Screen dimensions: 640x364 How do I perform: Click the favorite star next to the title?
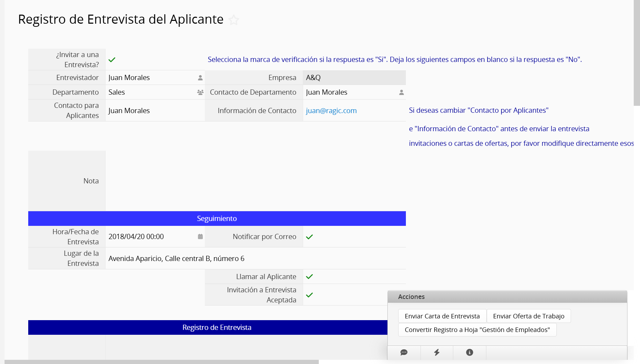pos(234,20)
